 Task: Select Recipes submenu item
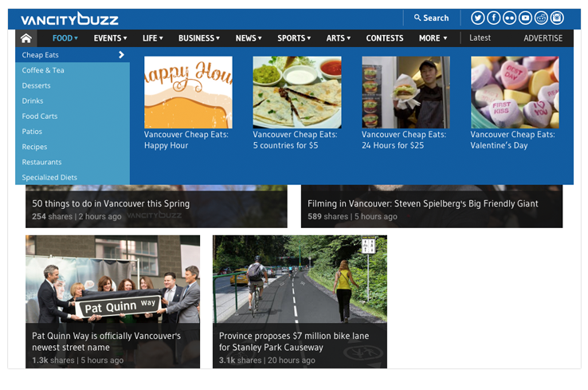point(73,147)
